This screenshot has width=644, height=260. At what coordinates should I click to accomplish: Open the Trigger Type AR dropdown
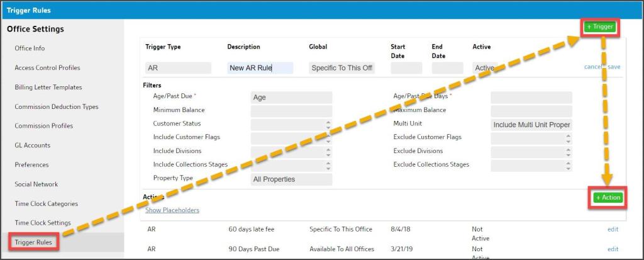178,68
